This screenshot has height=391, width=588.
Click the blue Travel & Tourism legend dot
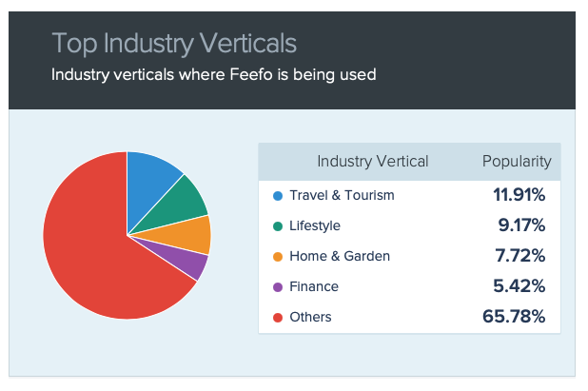pyautogui.click(x=278, y=196)
